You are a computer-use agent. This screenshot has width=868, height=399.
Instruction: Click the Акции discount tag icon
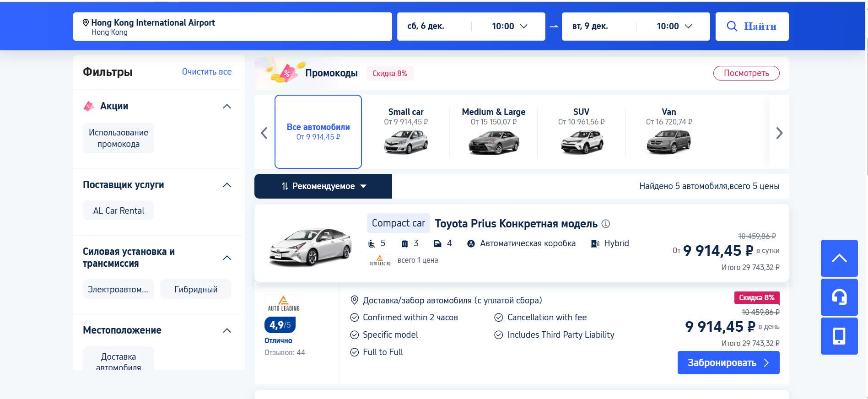click(89, 106)
